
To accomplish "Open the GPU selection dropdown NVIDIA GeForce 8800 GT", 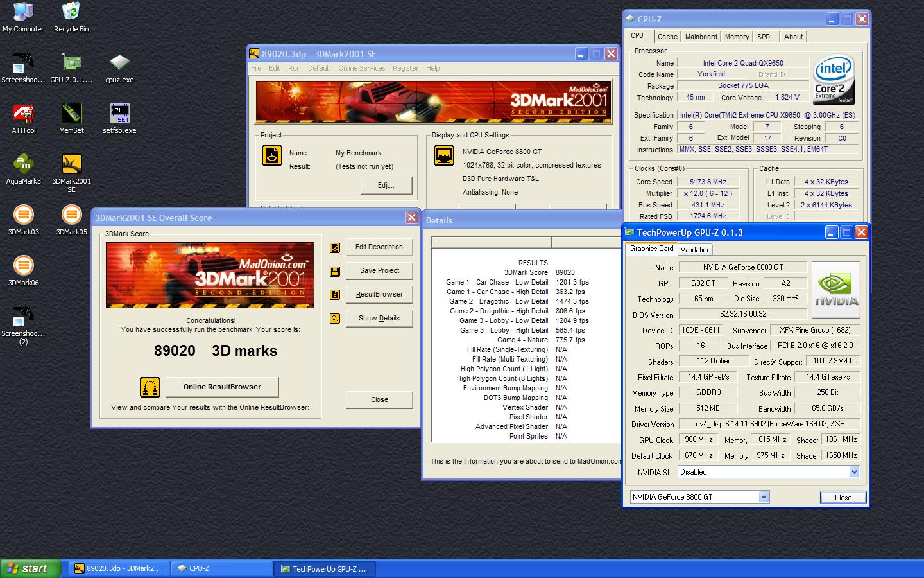I will pyautogui.click(x=764, y=497).
